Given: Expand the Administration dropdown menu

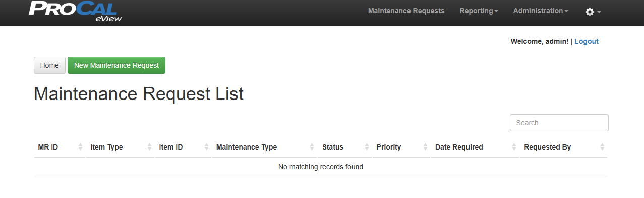Looking at the screenshot, I should coord(541,11).
